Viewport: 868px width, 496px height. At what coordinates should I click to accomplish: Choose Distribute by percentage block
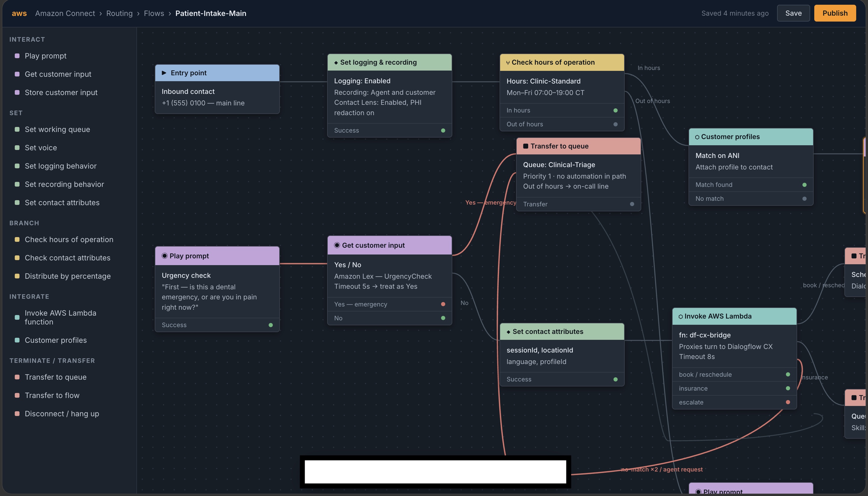pos(67,276)
